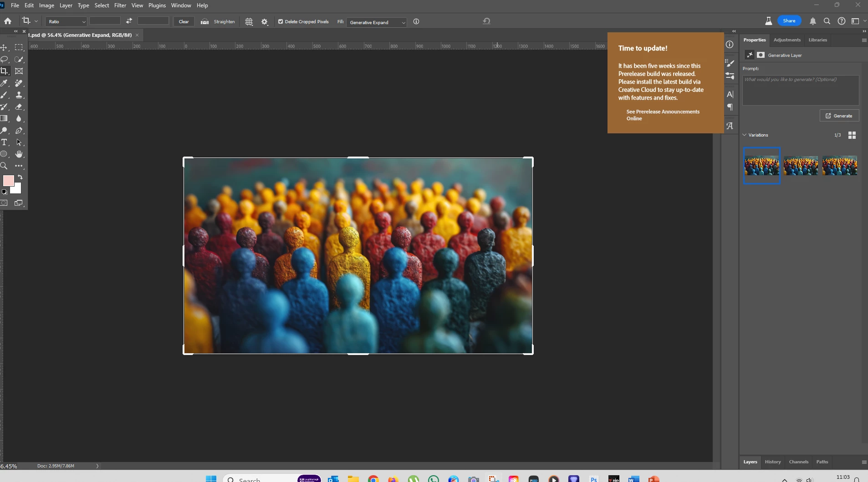This screenshot has width=868, height=482.
Task: Activate the Eraser tool
Action: pos(19,107)
